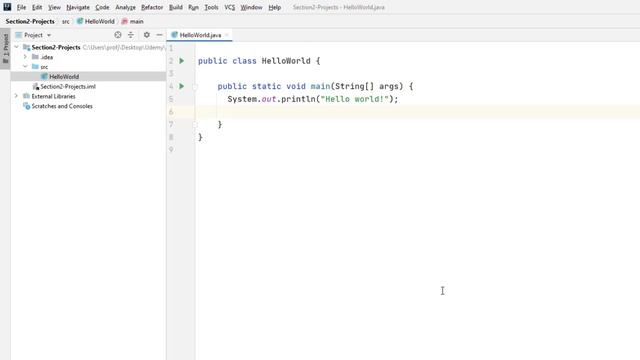Open the Run menu

tap(193, 7)
